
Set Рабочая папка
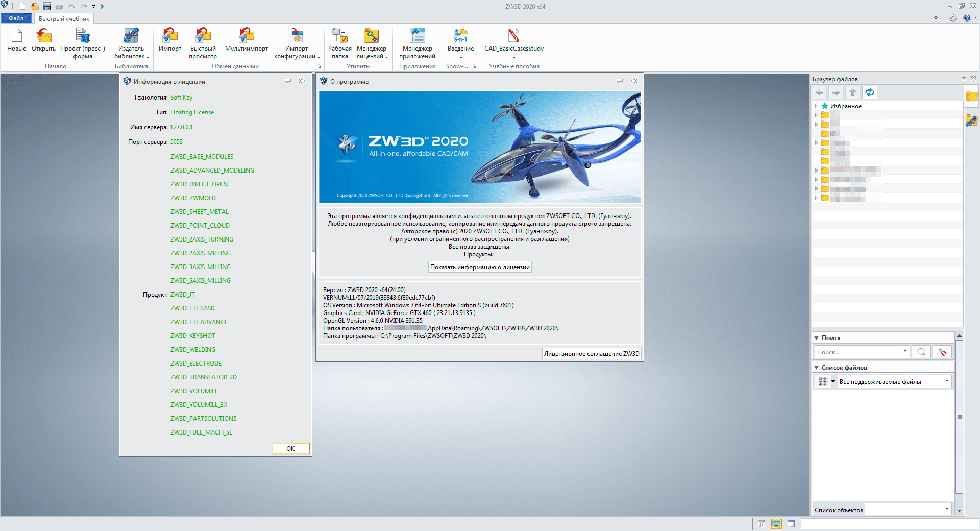point(340,44)
